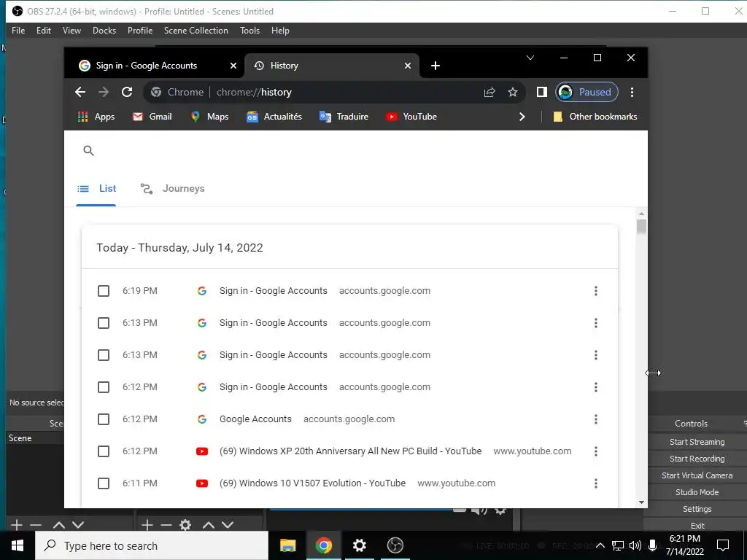
Task: Click the taskbar search box
Action: (152, 545)
